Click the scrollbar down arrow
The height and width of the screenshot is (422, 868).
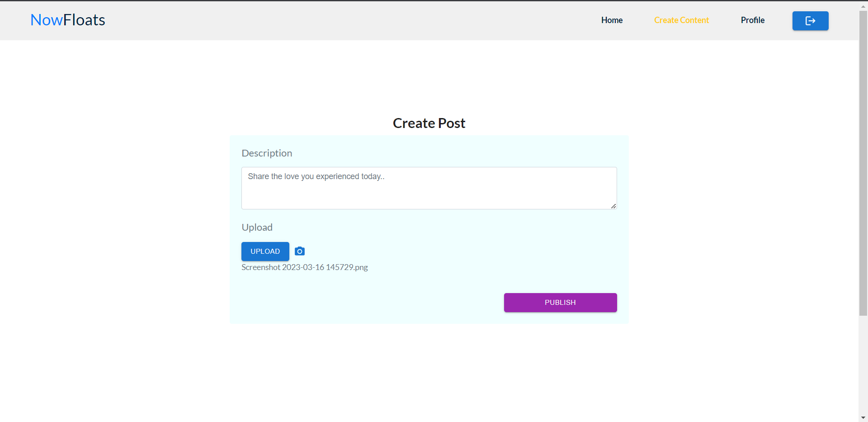tap(863, 417)
